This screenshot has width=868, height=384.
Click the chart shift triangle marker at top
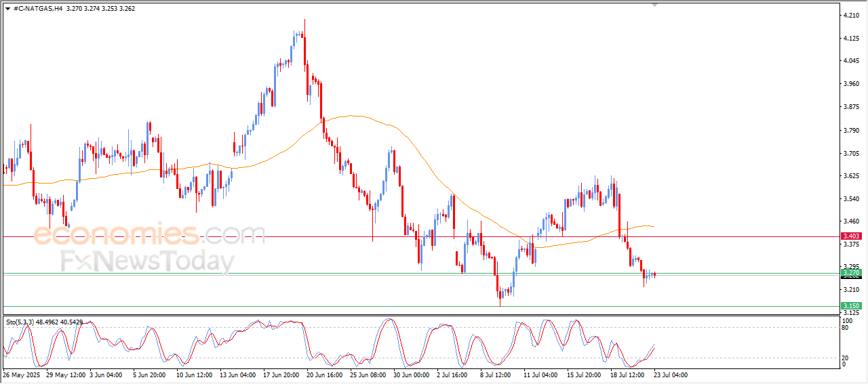tap(654, 5)
